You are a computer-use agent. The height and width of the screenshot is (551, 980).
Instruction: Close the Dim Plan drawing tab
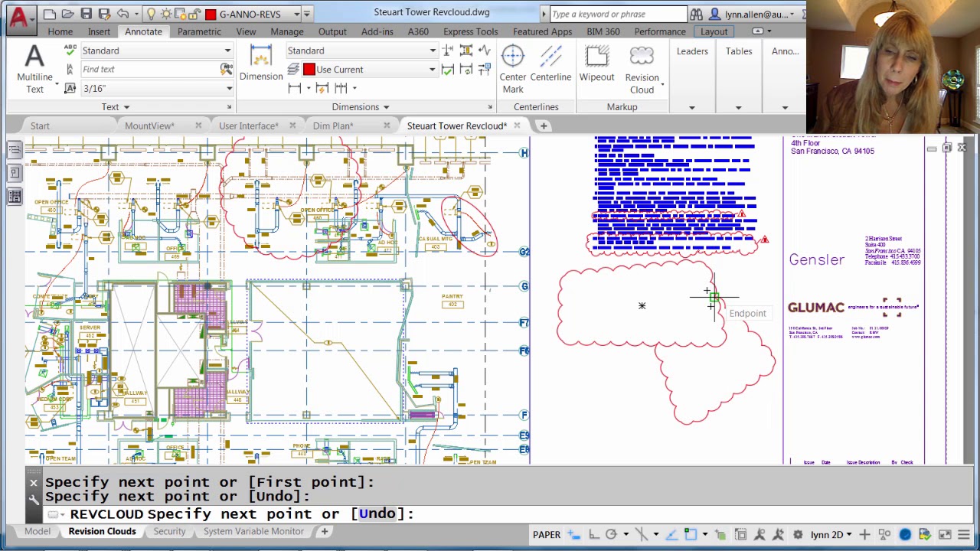387,126
